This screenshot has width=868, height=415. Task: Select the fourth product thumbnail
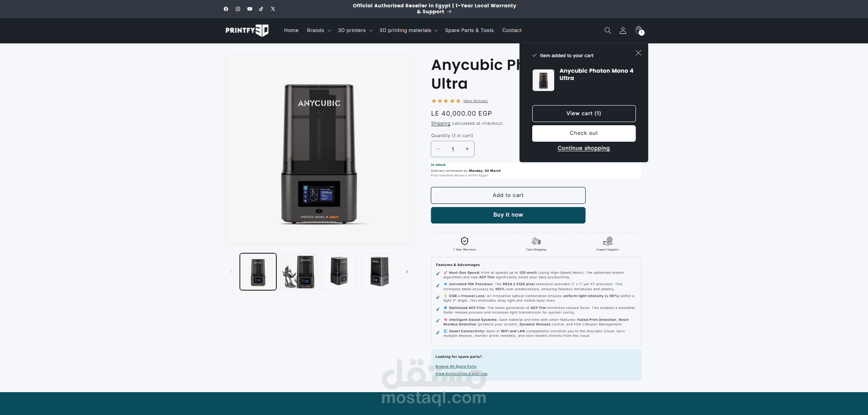(x=379, y=271)
